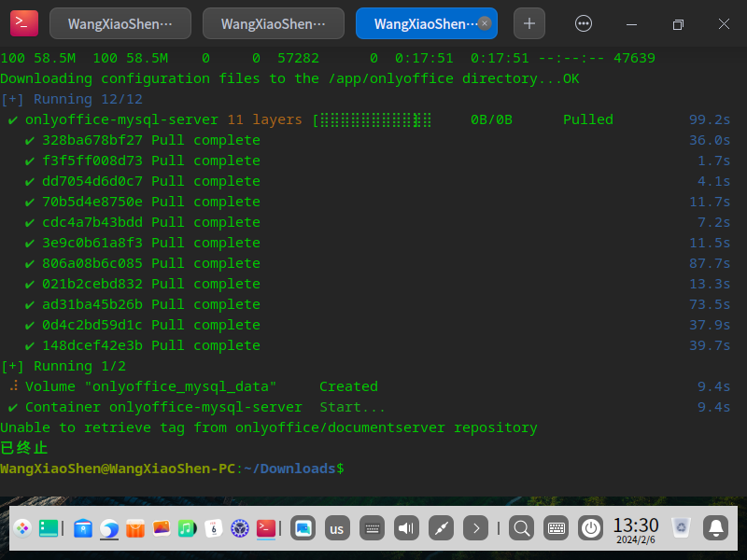Image resolution: width=747 pixels, height=560 pixels.
Task: Click the red terminal app icon in the title bar
Action: pos(24,23)
